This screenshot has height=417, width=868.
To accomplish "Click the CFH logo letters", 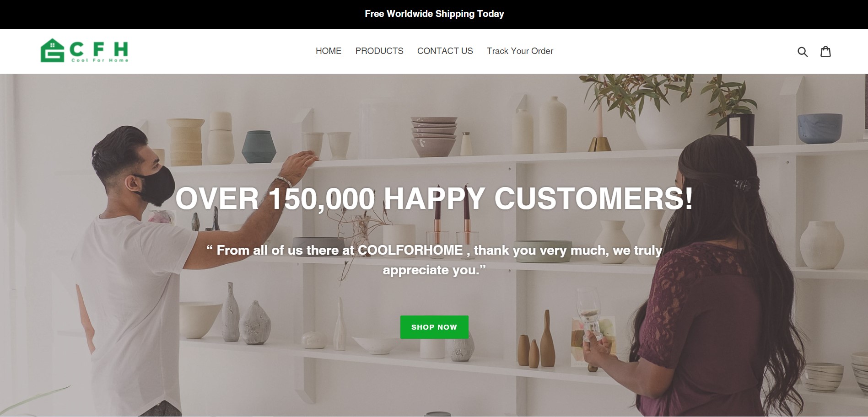I will 99,48.
